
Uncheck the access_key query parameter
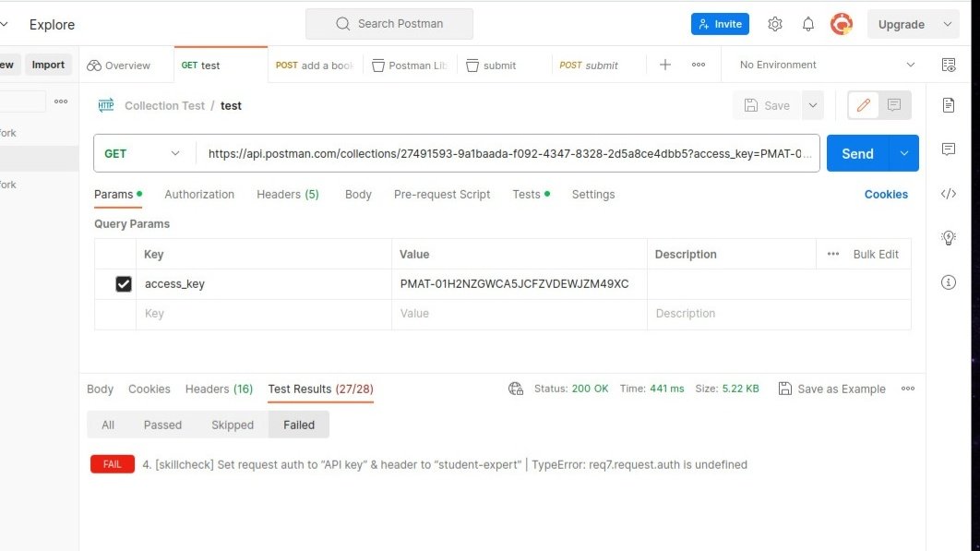[124, 283]
